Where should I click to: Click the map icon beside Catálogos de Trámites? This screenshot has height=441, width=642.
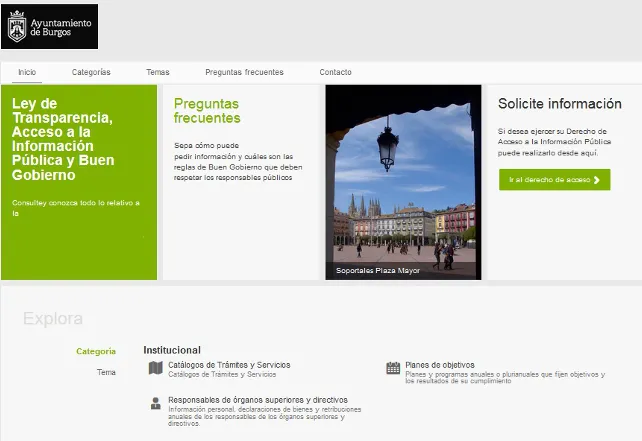pyautogui.click(x=156, y=368)
